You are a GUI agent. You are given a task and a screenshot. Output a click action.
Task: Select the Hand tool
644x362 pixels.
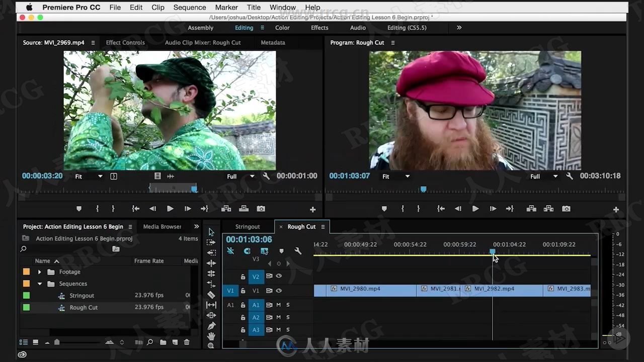211,336
